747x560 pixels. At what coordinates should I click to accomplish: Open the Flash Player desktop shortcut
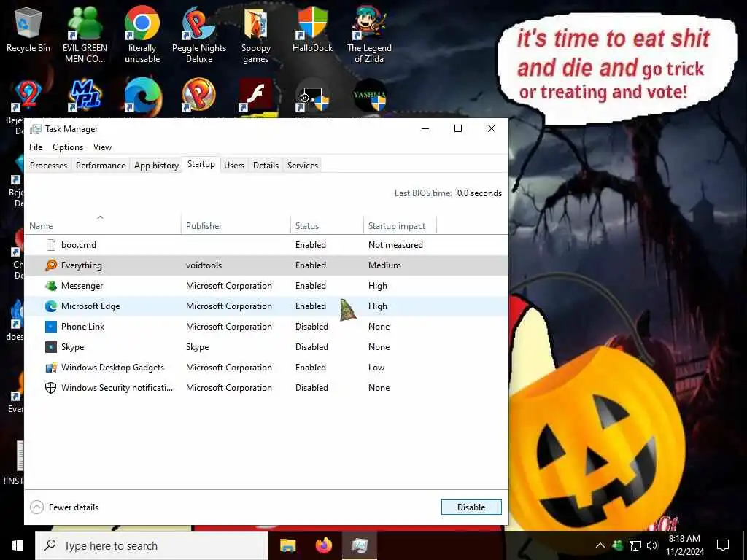[256, 96]
